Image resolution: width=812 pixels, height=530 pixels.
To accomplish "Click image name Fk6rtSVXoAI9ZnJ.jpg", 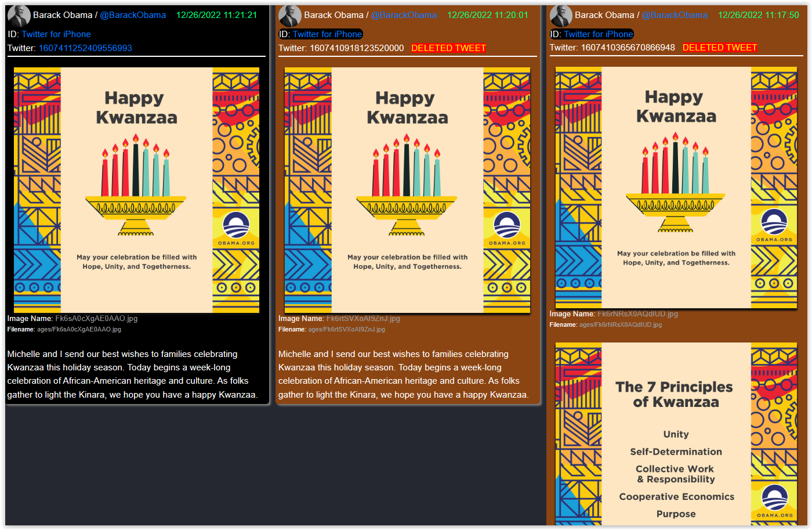I will pos(363,319).
